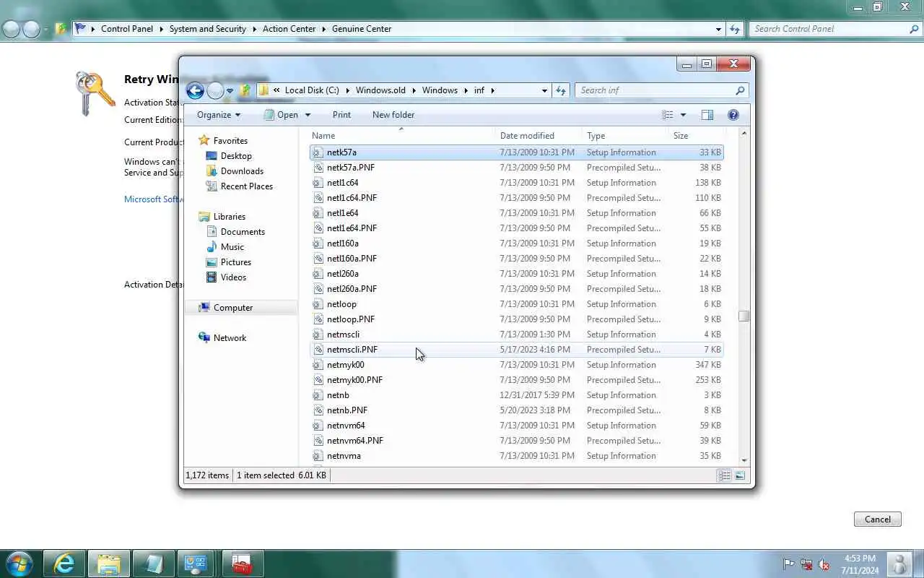Launch Internet Explorer from taskbar
The width and height of the screenshot is (924, 578).
[65, 564]
